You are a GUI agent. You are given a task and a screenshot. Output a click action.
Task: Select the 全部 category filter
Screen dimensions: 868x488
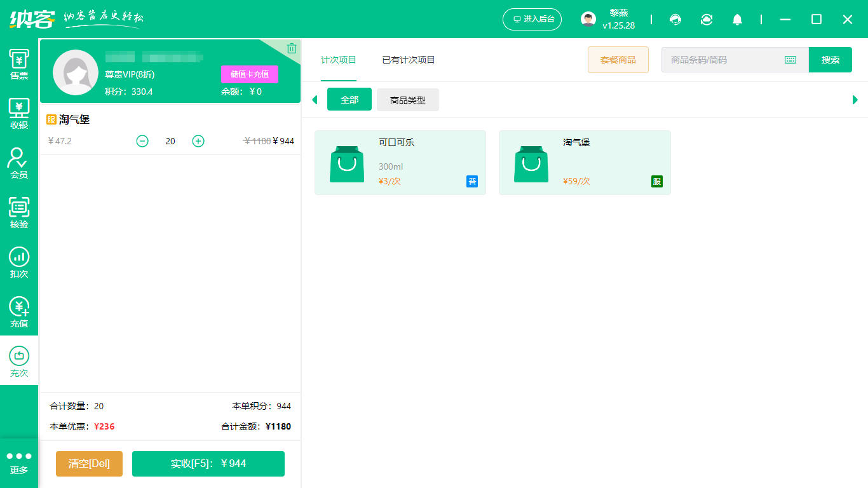(349, 99)
